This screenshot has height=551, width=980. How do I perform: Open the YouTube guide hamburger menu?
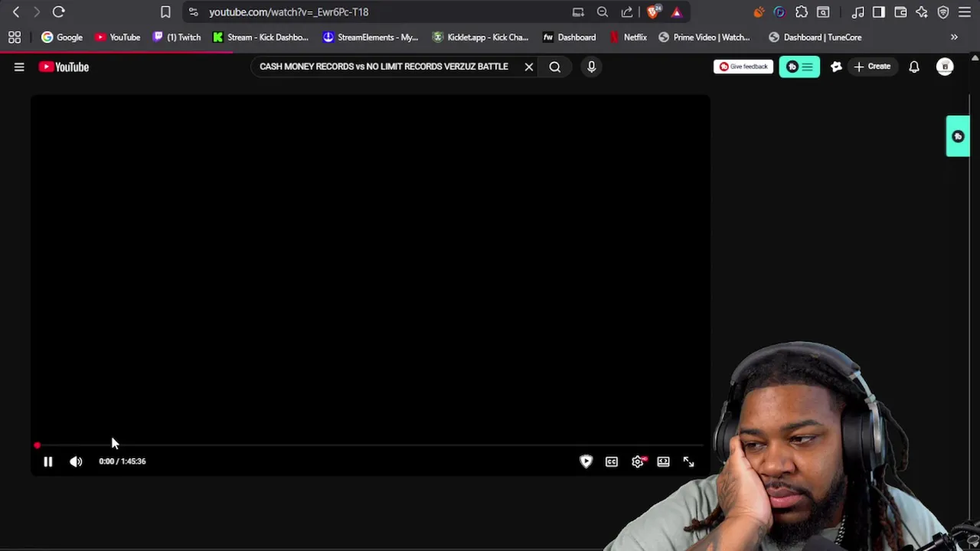click(19, 67)
